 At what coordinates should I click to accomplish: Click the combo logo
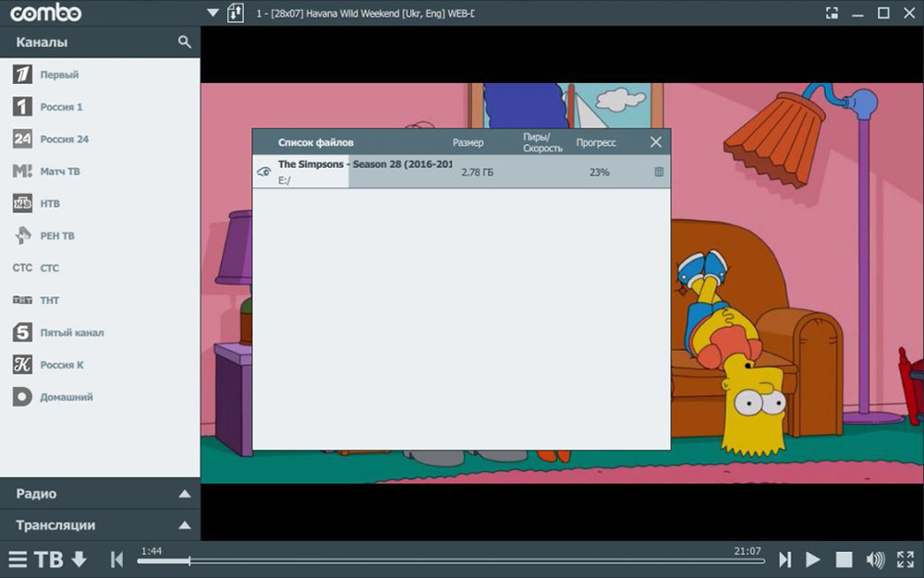[46, 12]
